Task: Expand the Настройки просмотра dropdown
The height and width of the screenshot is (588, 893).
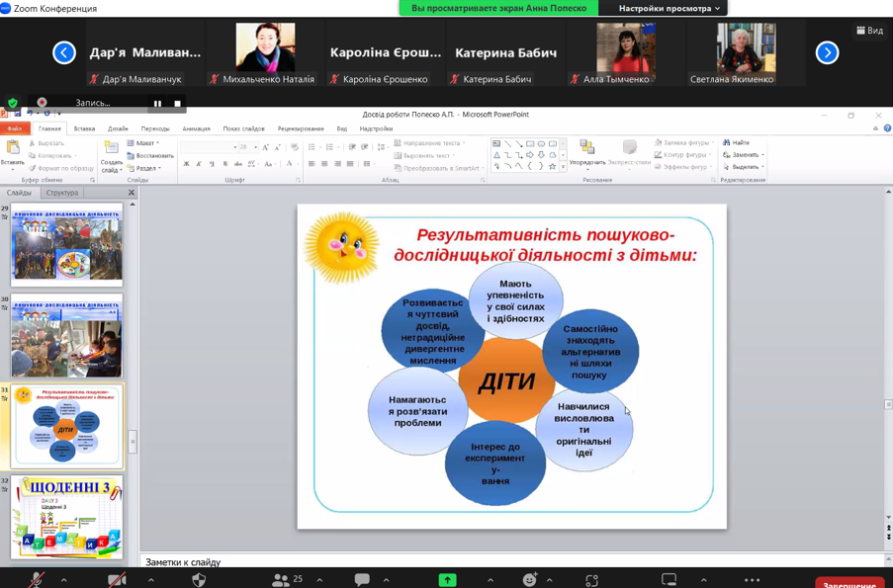Action: pyautogui.click(x=670, y=8)
